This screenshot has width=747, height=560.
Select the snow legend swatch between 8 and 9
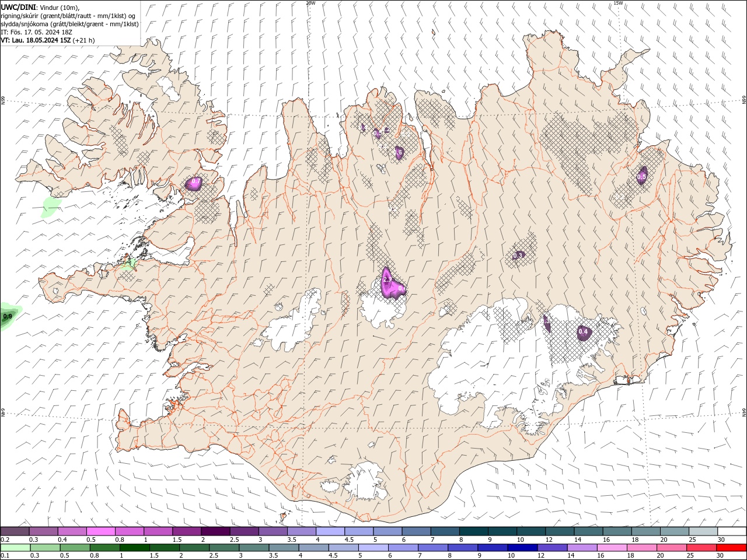[473, 531]
